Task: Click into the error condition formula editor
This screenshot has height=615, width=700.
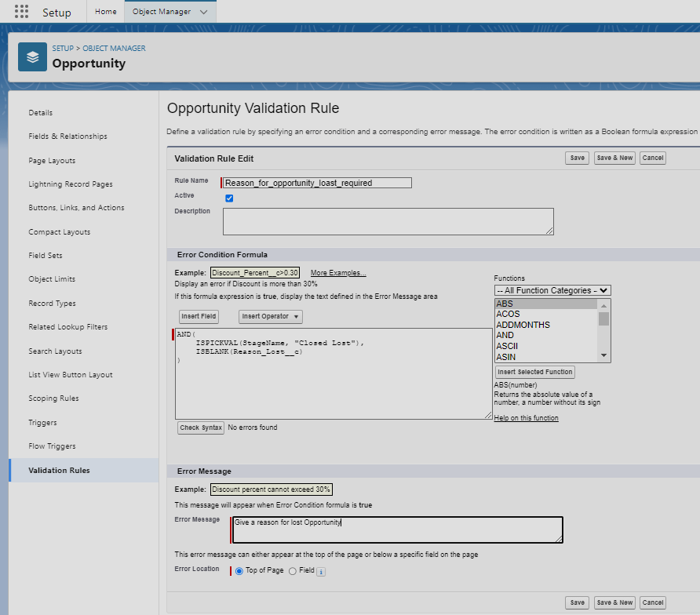Action: [334, 373]
